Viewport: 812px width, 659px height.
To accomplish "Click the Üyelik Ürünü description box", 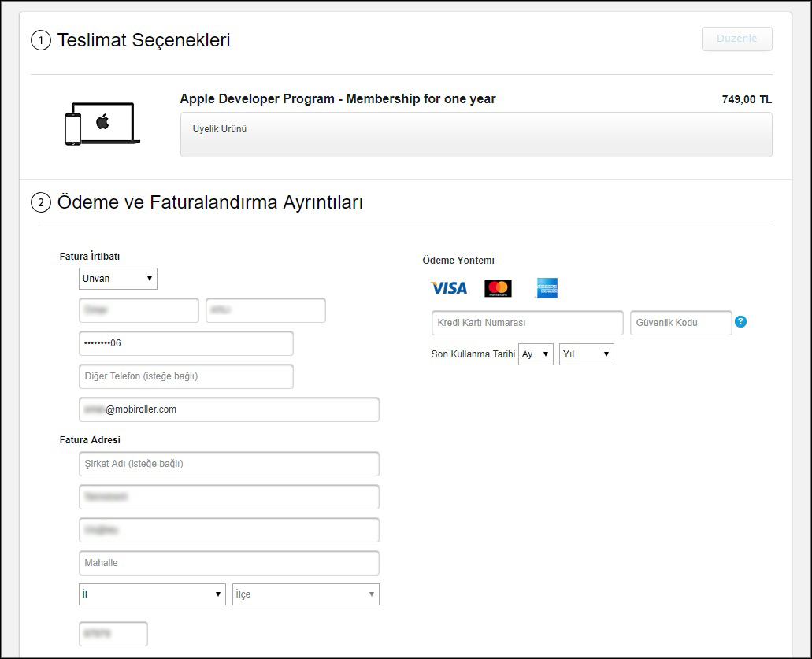I will 476,135.
